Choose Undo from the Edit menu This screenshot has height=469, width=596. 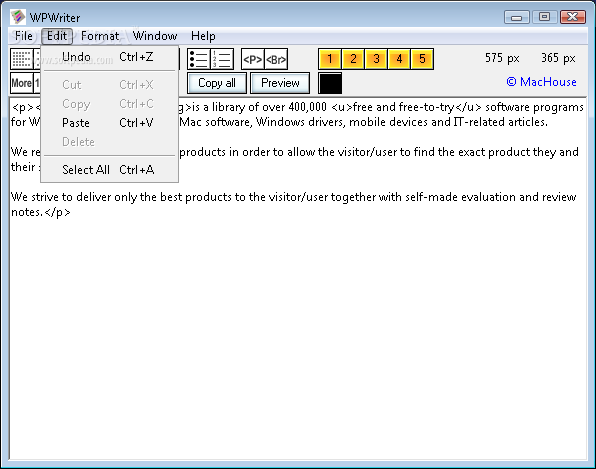click(x=109, y=57)
